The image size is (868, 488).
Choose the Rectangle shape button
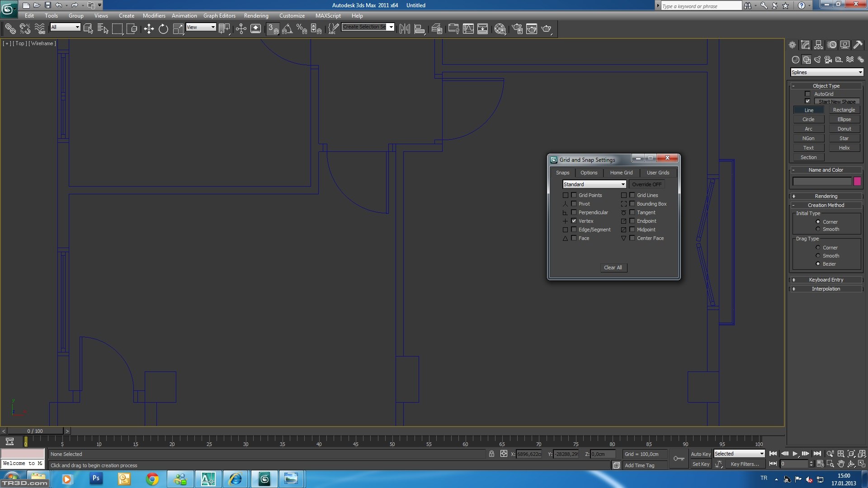click(844, 110)
